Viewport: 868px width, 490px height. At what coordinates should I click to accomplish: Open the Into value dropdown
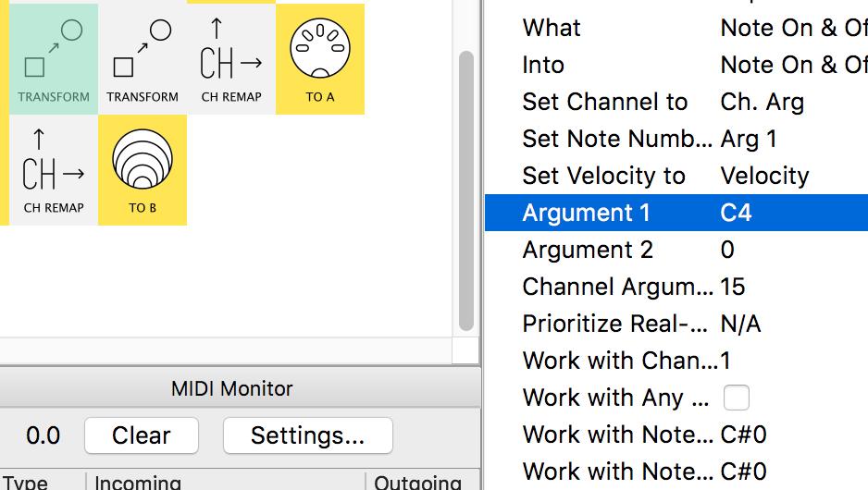tap(794, 65)
